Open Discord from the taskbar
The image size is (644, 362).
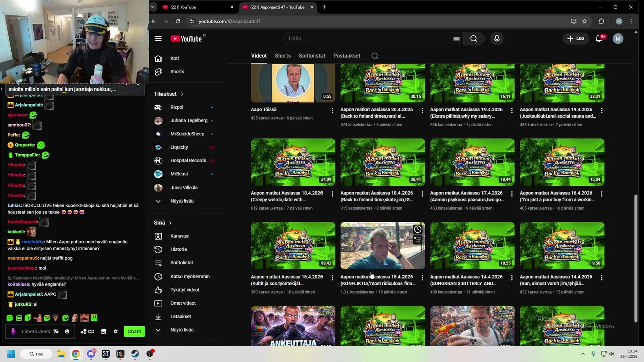coord(91,354)
